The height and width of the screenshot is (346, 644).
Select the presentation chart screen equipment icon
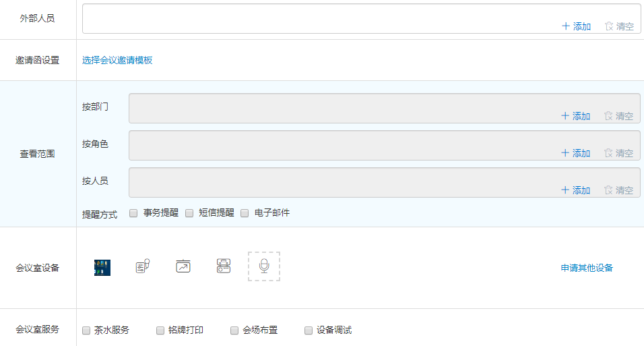click(183, 266)
